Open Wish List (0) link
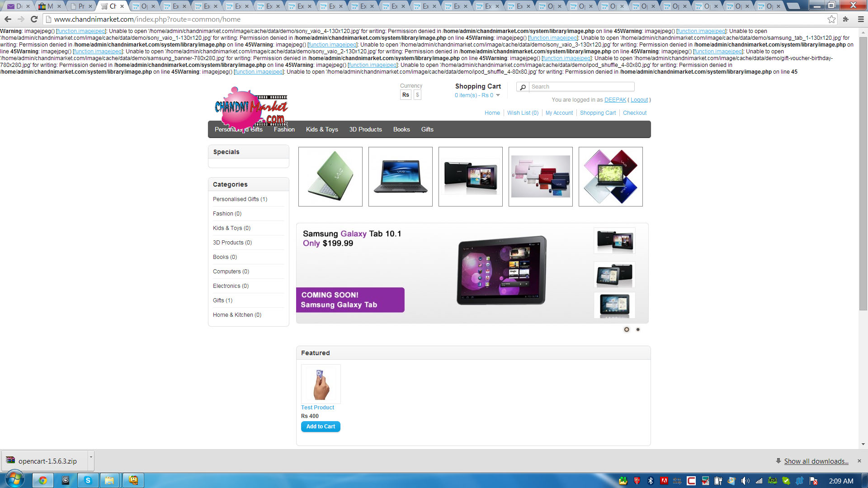 click(x=523, y=113)
